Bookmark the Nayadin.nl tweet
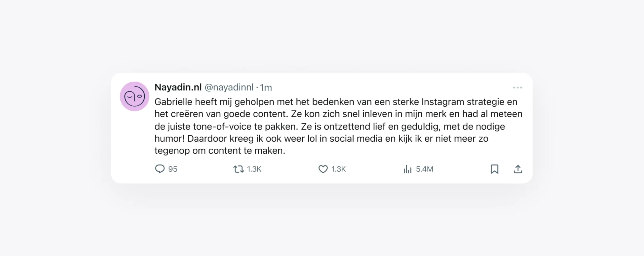 click(494, 169)
